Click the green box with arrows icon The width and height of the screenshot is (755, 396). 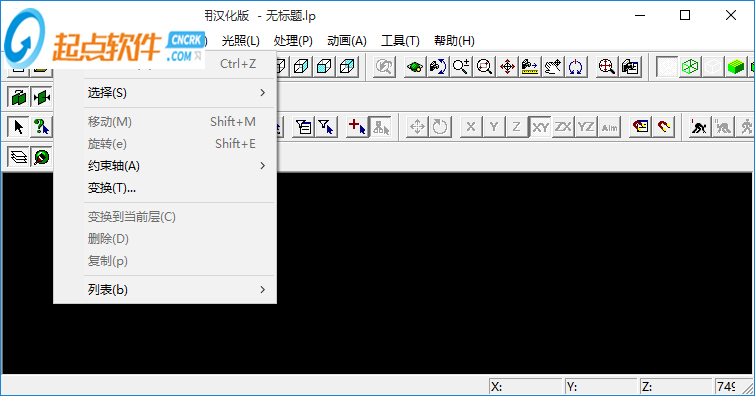pos(41,97)
